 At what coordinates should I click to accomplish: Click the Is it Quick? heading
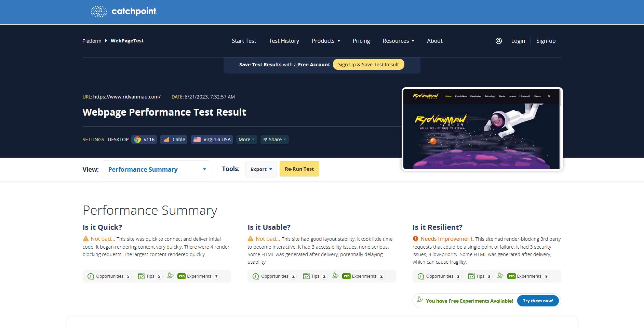tap(102, 227)
